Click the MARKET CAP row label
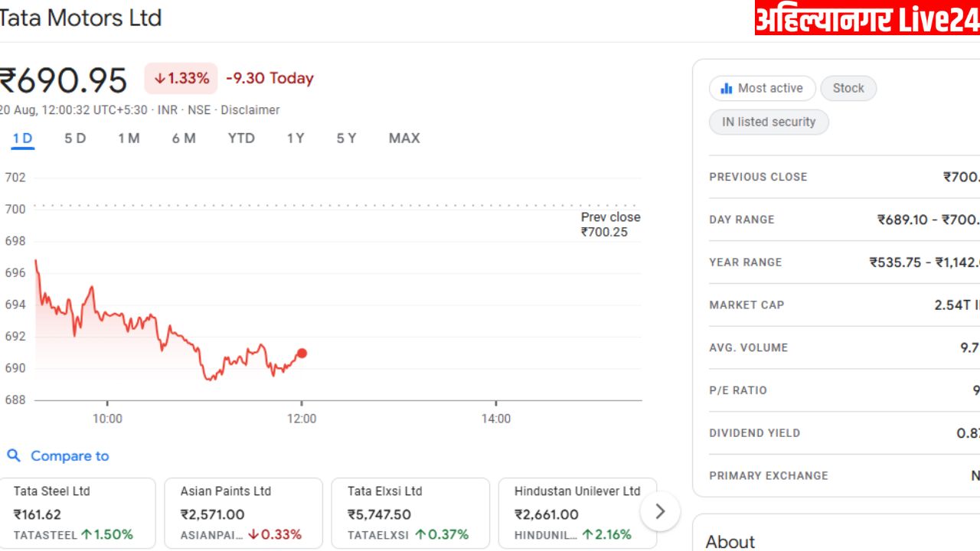 coord(746,305)
